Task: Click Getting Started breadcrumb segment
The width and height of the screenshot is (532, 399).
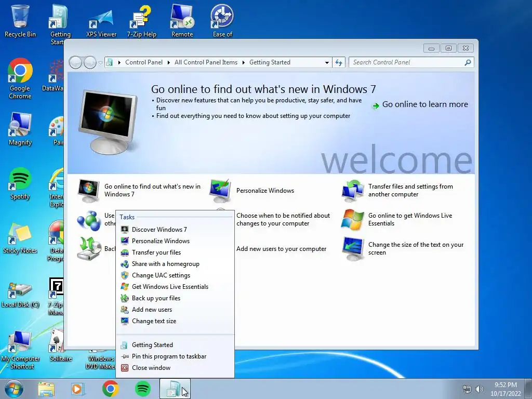Action: pyautogui.click(x=270, y=62)
